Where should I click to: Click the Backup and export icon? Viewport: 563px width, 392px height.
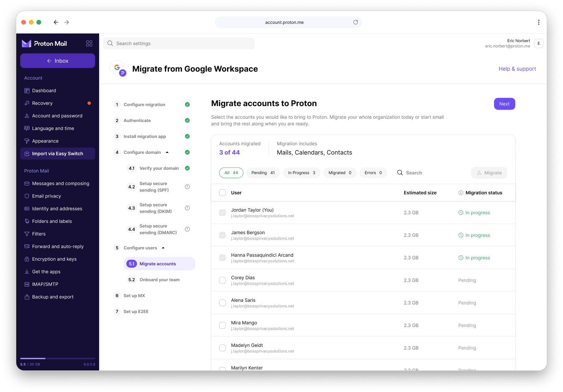pos(27,297)
